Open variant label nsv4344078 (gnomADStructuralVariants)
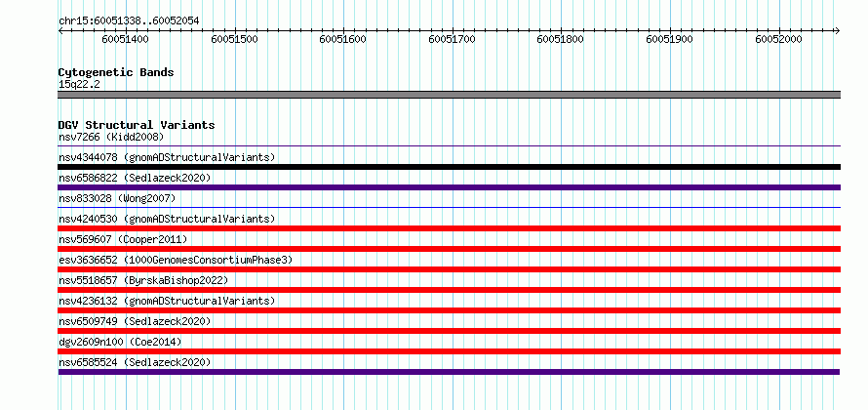This screenshot has height=410, width=868. click(167, 157)
